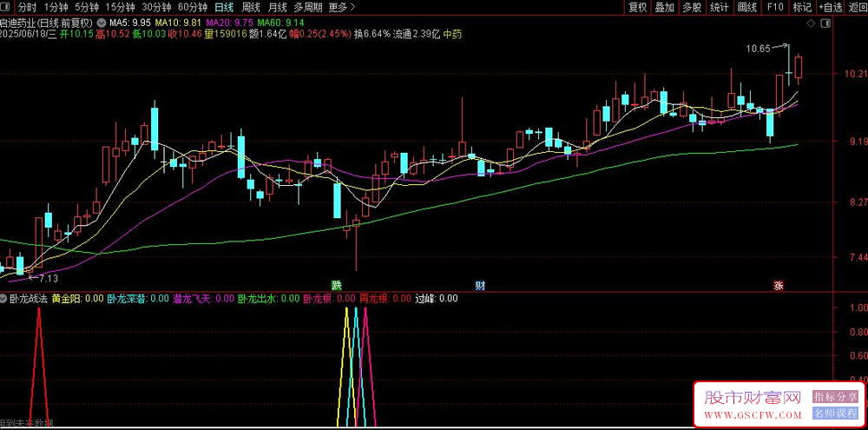Click the 财 financial event marker
The image size is (868, 430).
(481, 286)
